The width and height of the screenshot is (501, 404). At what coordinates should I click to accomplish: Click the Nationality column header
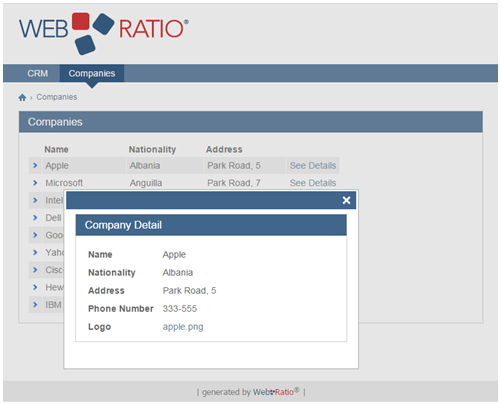click(x=152, y=149)
